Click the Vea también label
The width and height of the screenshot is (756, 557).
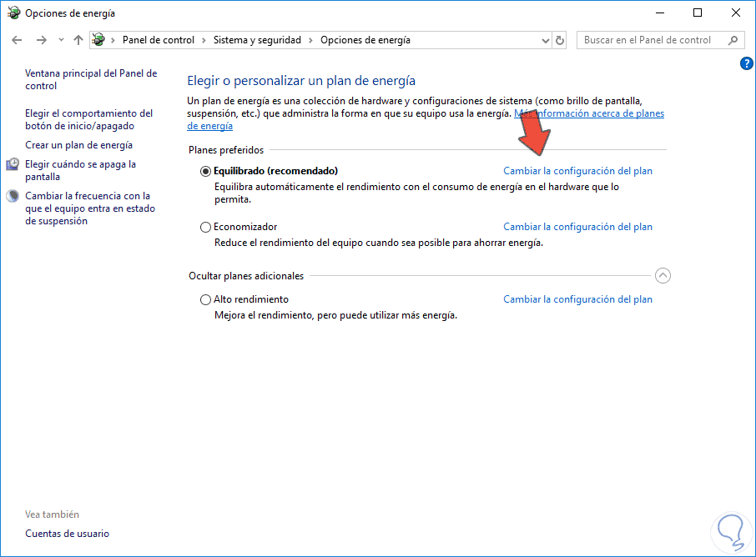(52, 514)
